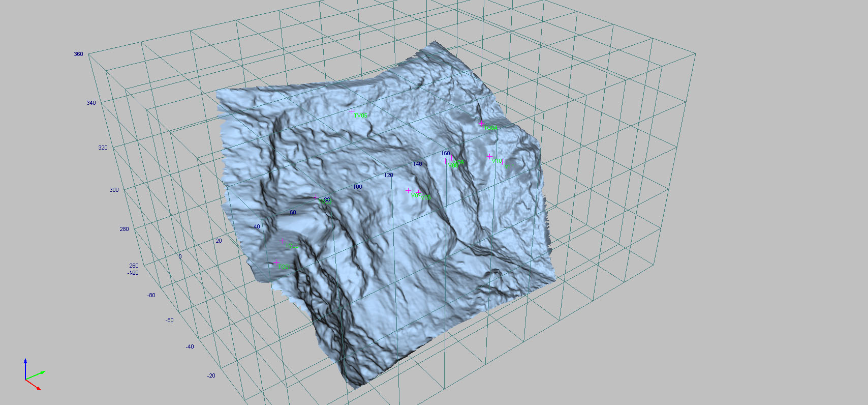Click the TG01 point marker

tap(276, 263)
